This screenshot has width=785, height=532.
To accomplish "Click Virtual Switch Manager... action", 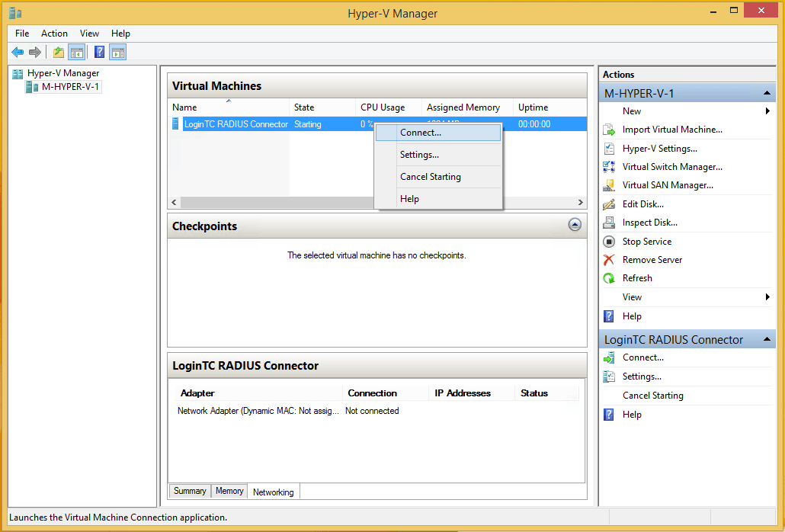I will [672, 167].
